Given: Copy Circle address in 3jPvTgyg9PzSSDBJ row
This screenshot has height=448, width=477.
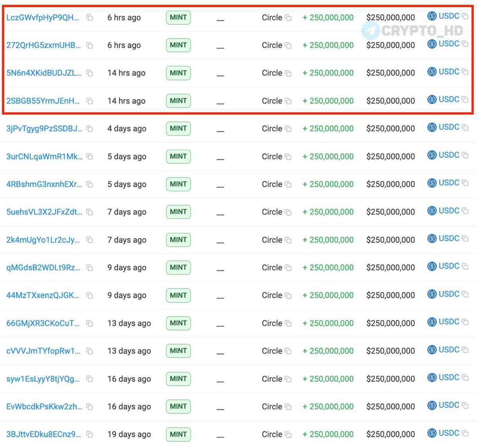Looking at the screenshot, I should point(288,129).
